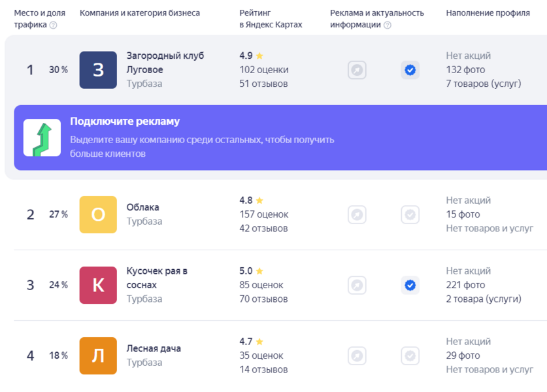Click '35 оценок' text
This screenshot has width=547, height=392.
261,355
